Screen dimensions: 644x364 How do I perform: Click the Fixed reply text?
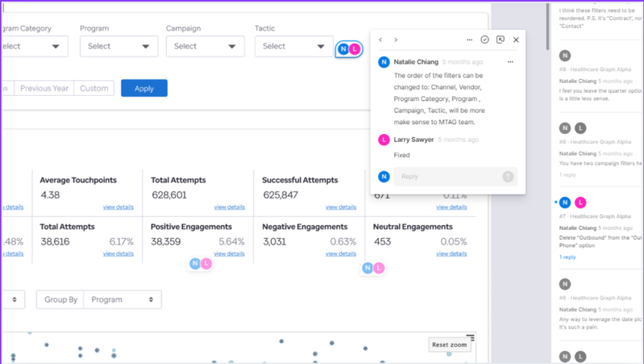[401, 155]
